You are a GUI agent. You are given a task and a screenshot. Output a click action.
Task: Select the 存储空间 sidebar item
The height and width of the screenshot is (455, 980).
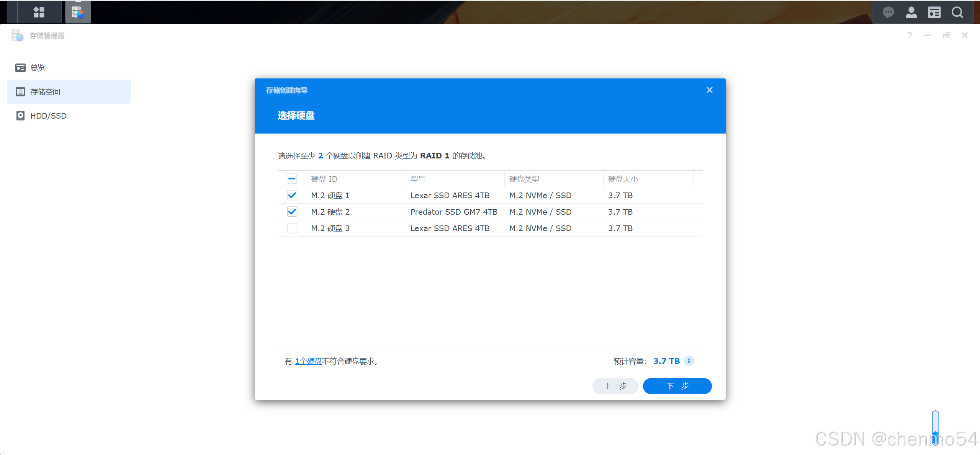[45, 92]
